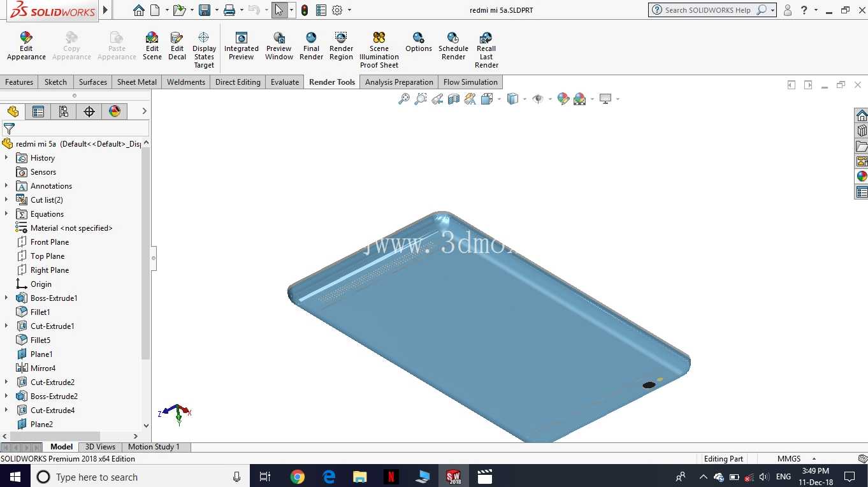Image resolution: width=868 pixels, height=487 pixels.
Task: Open the Preview Window
Action: [x=279, y=47]
